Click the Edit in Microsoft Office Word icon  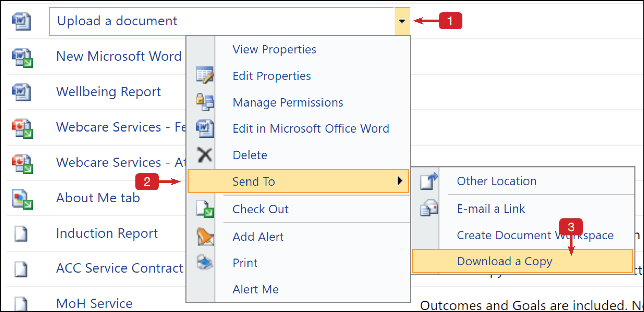[x=205, y=128]
